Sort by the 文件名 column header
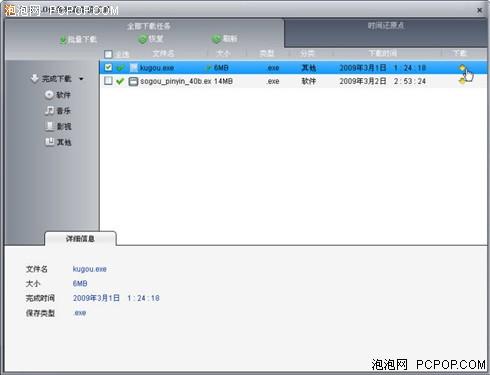This screenshot has height=375, width=490. point(163,53)
